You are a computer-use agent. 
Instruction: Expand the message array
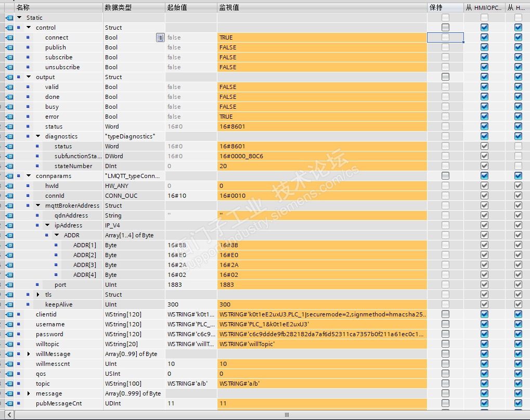point(29,393)
